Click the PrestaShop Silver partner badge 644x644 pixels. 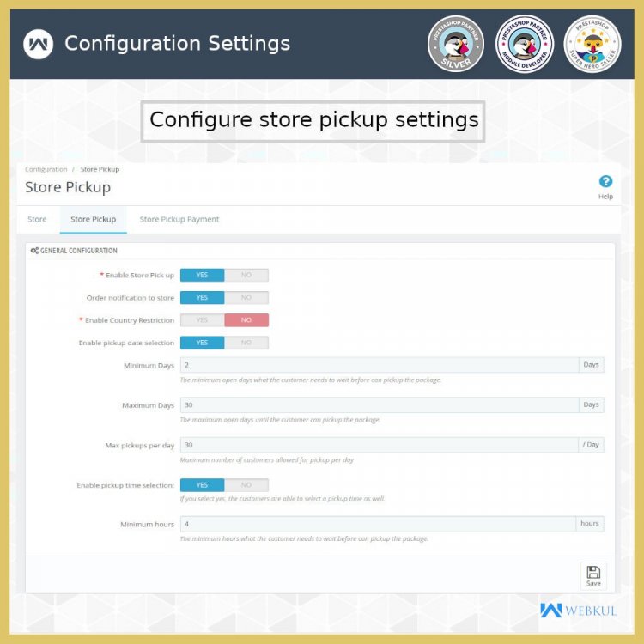pyautogui.click(x=455, y=44)
